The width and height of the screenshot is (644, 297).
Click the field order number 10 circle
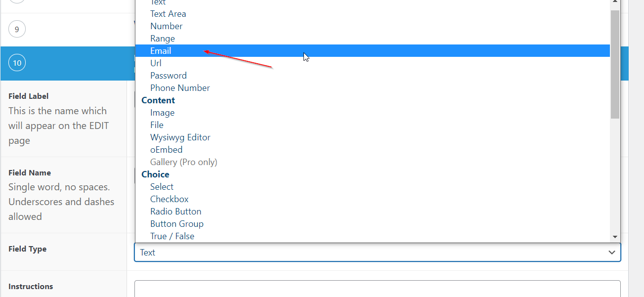(17, 63)
